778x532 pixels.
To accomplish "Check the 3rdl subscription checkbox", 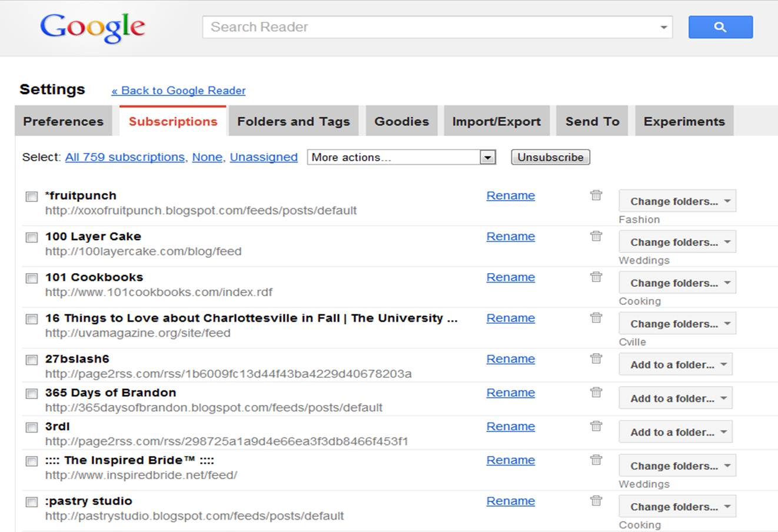I will pos(32,428).
